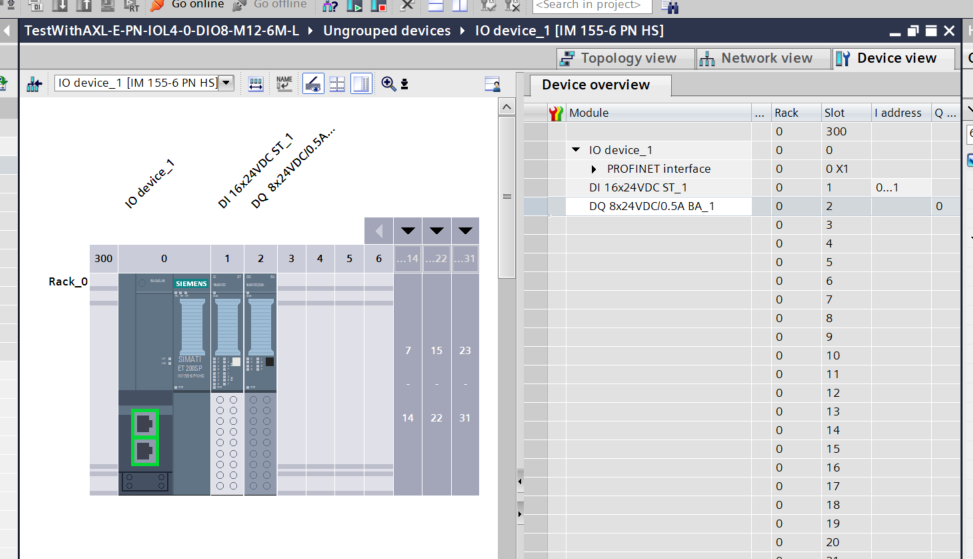Click the go to network view icon
The width and height of the screenshot is (973, 559).
[34, 84]
